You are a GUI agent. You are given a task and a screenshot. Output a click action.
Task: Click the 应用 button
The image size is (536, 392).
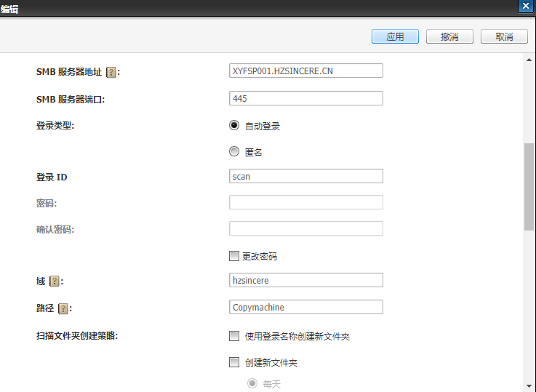pos(395,36)
